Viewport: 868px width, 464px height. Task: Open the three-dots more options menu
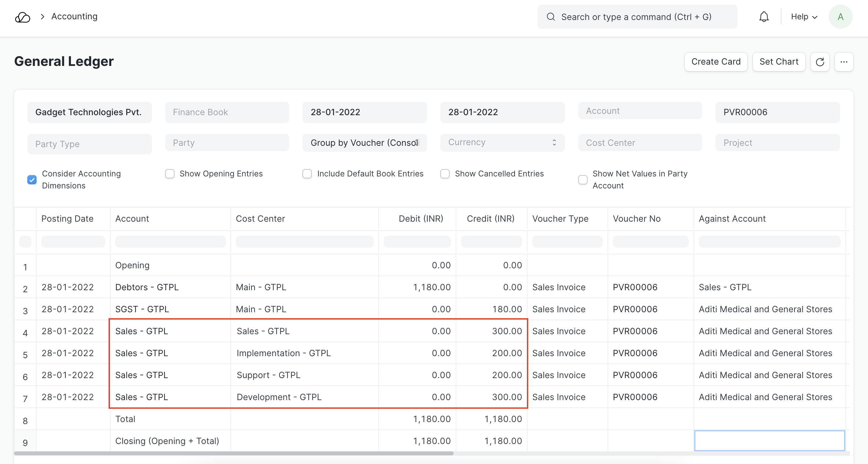click(x=843, y=62)
